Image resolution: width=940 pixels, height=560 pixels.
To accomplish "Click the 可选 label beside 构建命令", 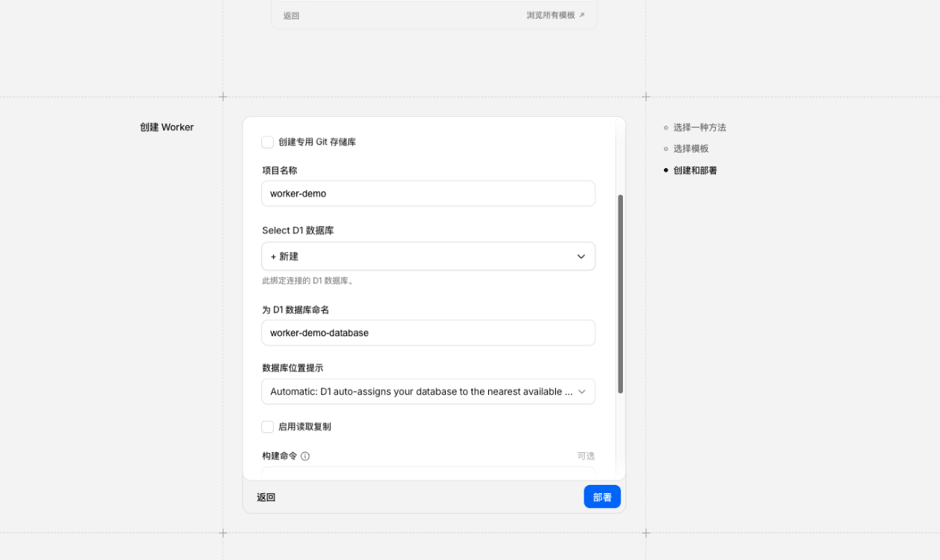I will pos(586,456).
